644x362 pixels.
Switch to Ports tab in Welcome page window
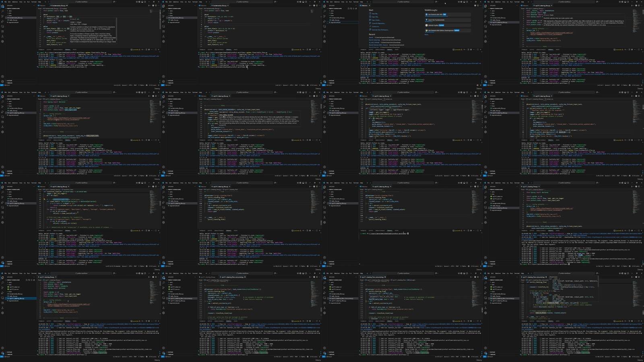[396, 50]
